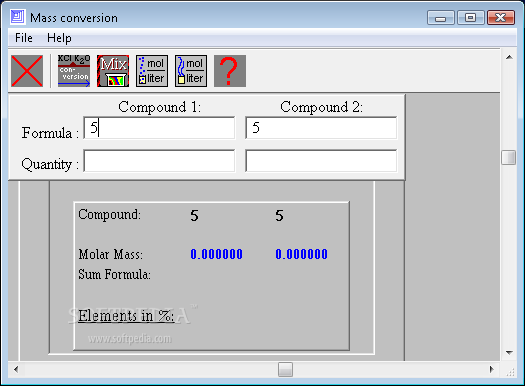This screenshot has width=525, height=386.
Task: Click the red question mark help icon
Action: 230,71
